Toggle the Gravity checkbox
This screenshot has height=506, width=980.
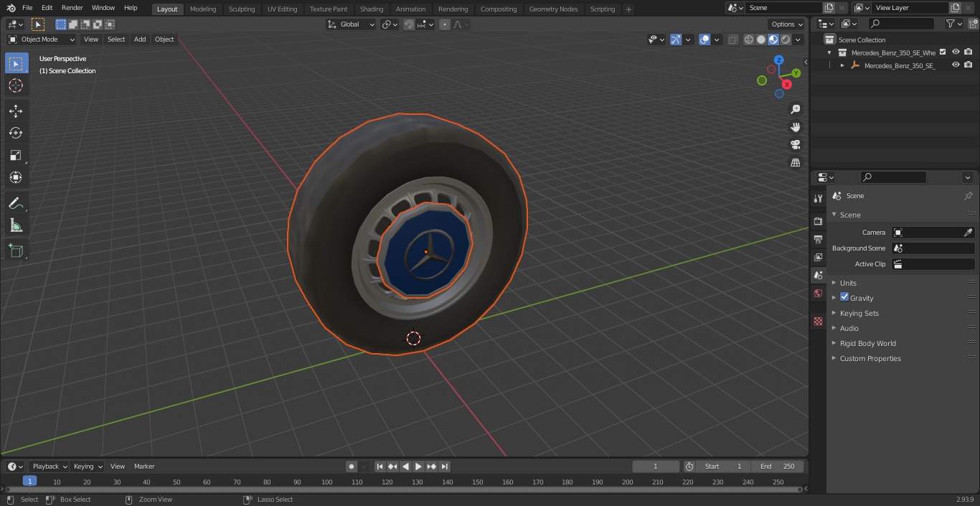[x=844, y=297]
